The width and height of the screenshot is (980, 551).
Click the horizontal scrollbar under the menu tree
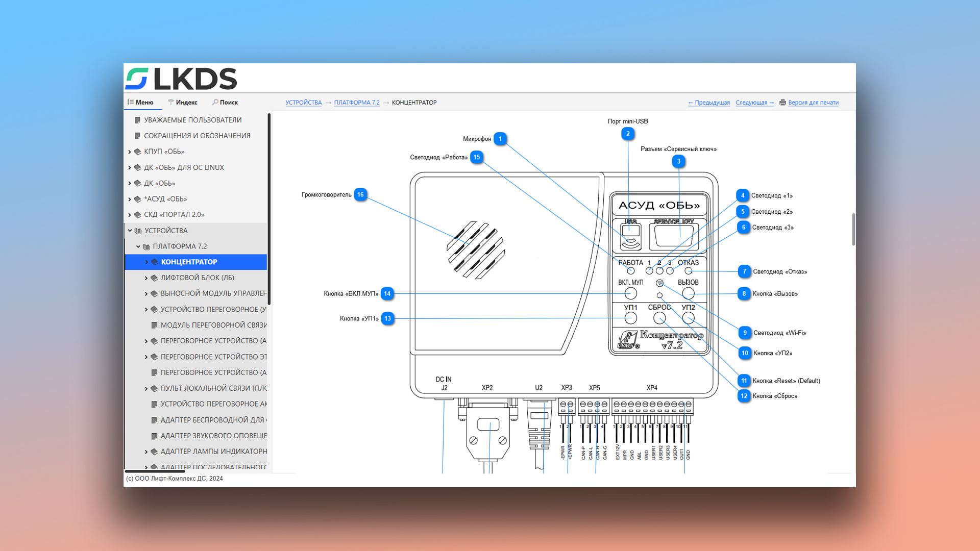pyautogui.click(x=155, y=471)
